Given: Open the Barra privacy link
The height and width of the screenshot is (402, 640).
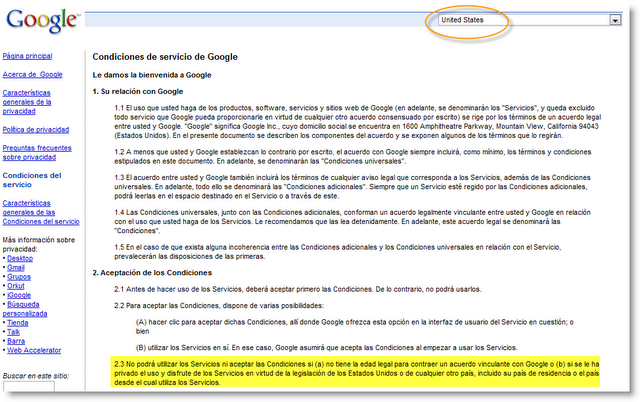Looking at the screenshot, I should click(x=16, y=341).
